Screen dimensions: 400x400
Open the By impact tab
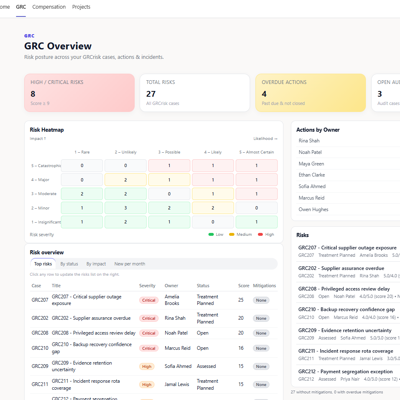(96, 264)
